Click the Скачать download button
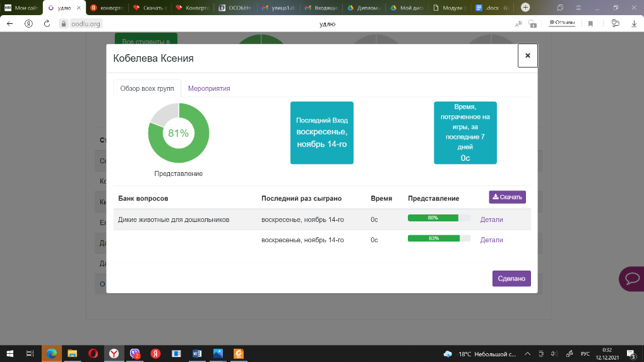 coord(507,197)
